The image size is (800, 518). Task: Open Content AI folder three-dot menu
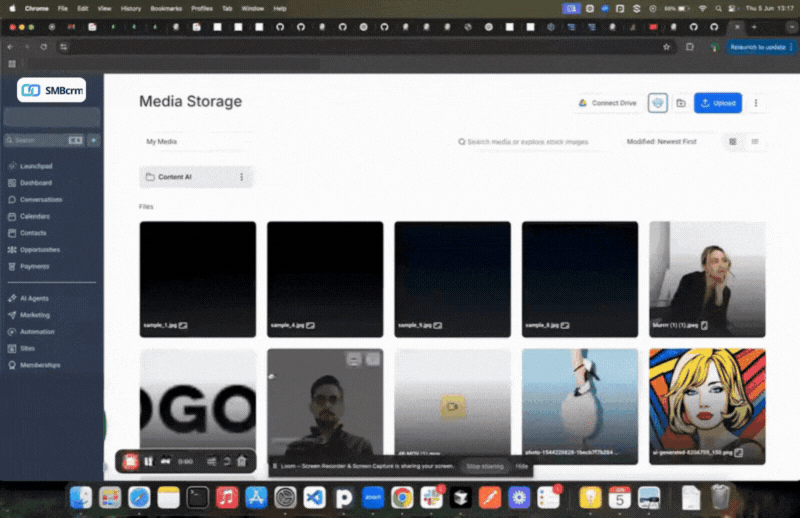pyautogui.click(x=241, y=177)
